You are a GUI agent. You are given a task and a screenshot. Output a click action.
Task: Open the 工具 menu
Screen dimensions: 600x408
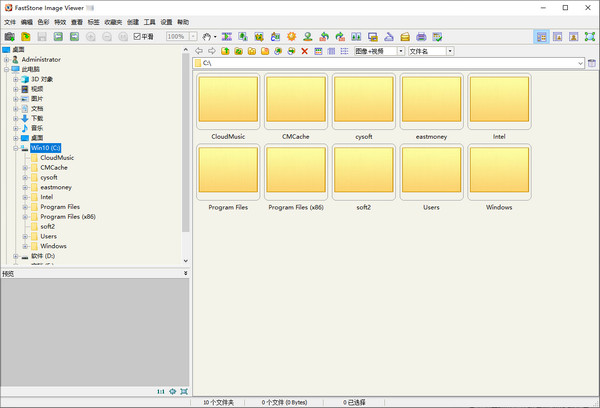coord(149,22)
